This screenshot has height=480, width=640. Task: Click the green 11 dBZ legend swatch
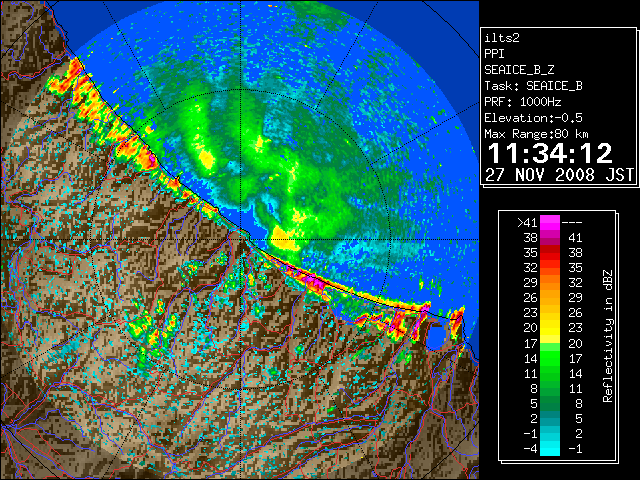(550, 373)
